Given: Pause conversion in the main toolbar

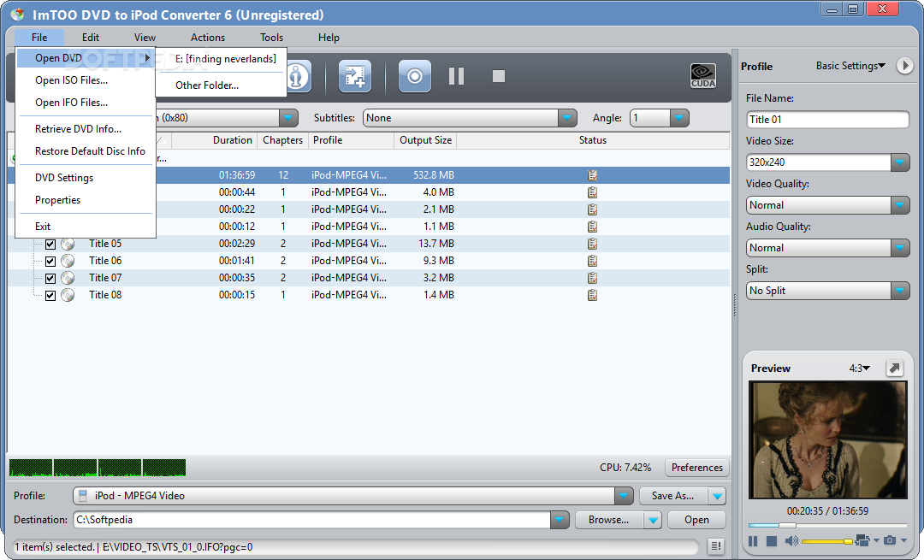Looking at the screenshot, I should click(x=456, y=76).
